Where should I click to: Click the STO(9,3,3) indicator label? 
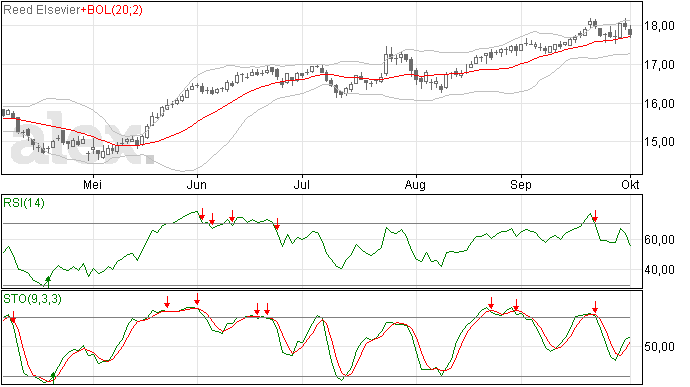click(x=32, y=299)
